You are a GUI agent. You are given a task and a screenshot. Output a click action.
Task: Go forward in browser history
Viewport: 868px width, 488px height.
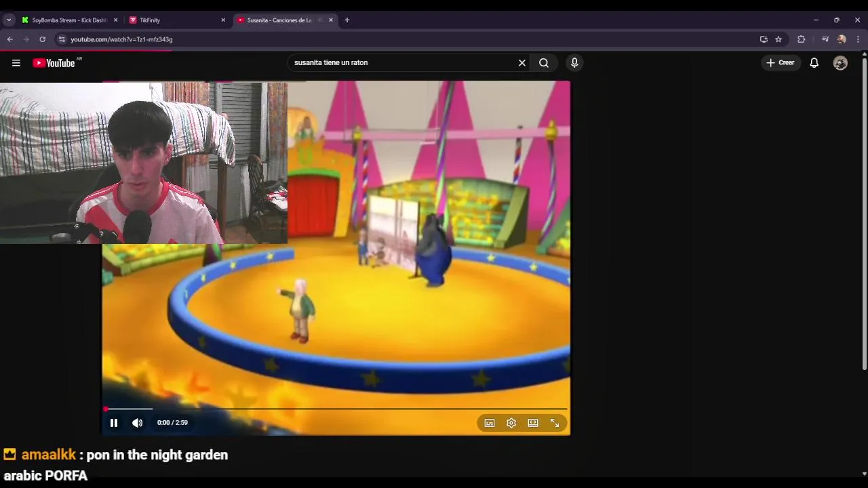[26, 39]
